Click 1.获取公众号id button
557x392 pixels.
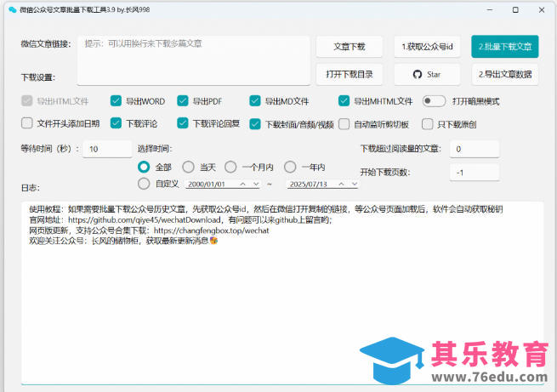click(x=427, y=47)
